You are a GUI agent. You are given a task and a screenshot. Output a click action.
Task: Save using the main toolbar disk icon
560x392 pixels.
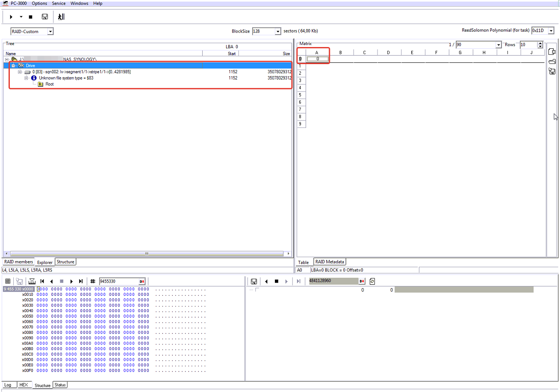pyautogui.click(x=44, y=17)
